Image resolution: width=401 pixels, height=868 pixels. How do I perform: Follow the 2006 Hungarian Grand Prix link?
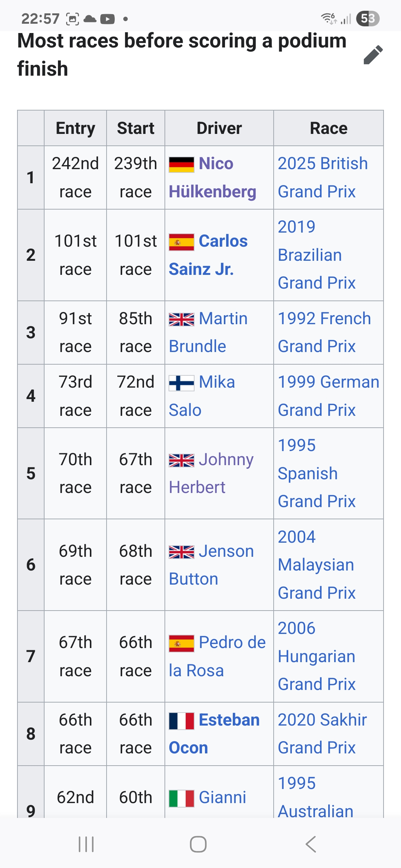[x=317, y=656]
